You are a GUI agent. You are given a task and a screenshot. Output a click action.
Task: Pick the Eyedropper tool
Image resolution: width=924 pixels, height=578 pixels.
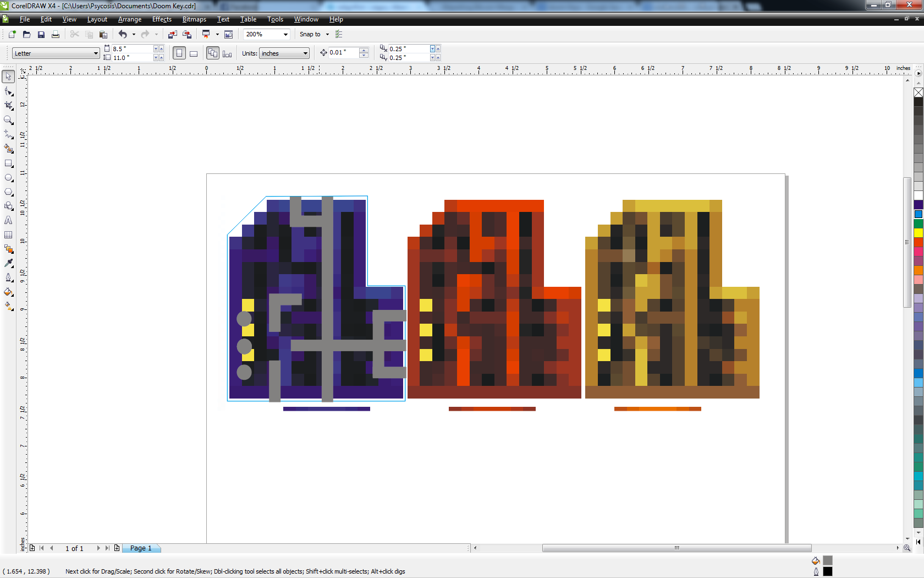pos(8,263)
